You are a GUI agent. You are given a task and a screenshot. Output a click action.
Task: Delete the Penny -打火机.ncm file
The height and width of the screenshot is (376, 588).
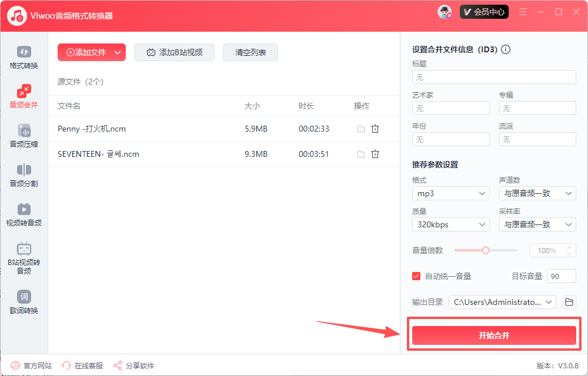pos(375,129)
